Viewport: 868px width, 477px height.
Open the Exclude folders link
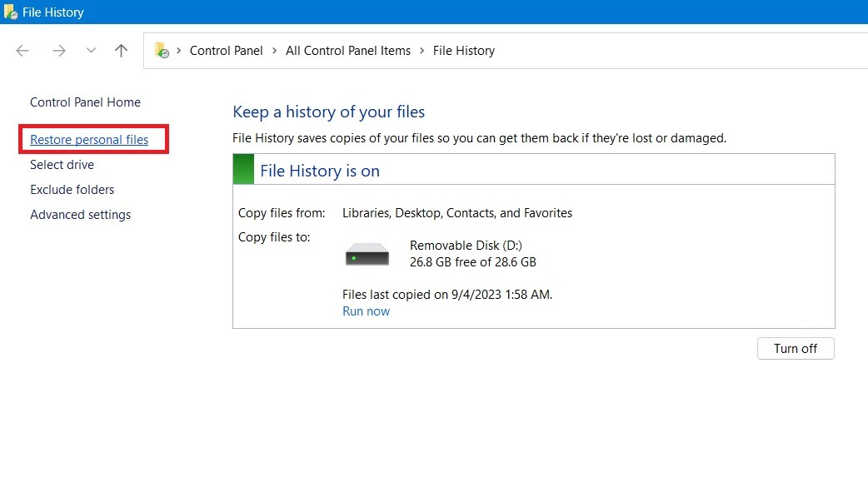coord(72,190)
